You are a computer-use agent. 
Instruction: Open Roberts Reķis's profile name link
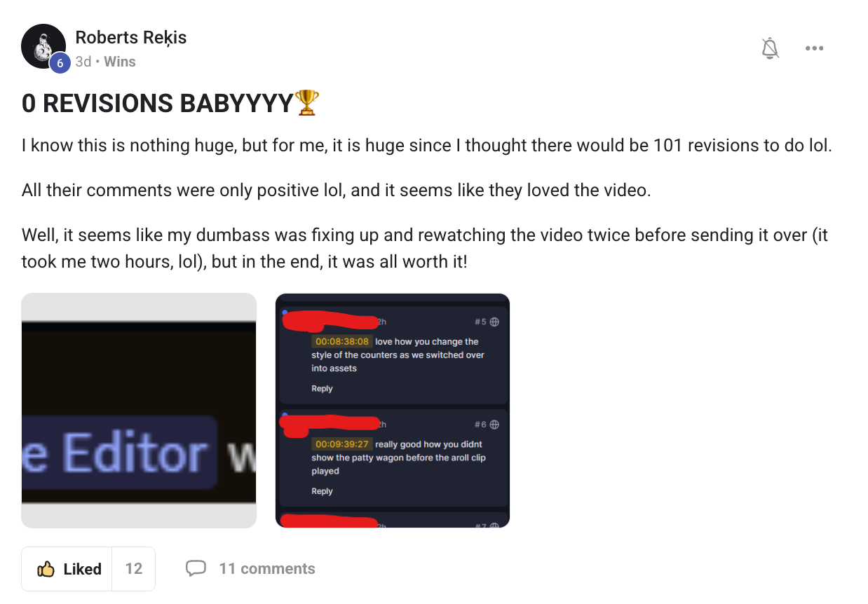[131, 37]
